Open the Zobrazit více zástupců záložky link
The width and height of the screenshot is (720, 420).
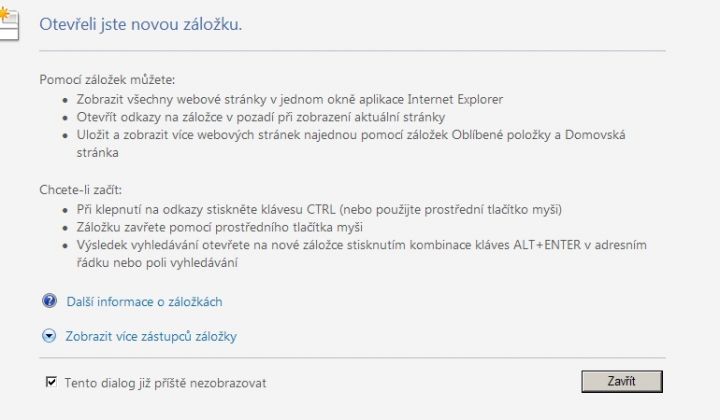[151, 336]
